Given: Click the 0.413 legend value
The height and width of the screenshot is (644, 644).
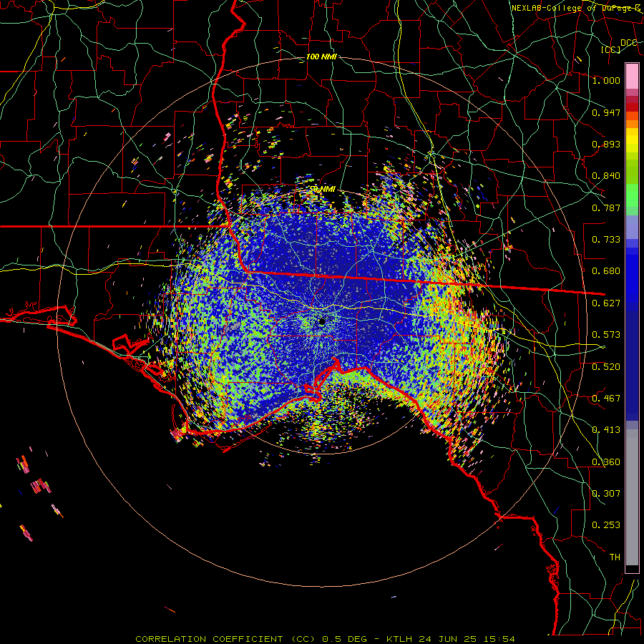Looking at the screenshot, I should (606, 430).
